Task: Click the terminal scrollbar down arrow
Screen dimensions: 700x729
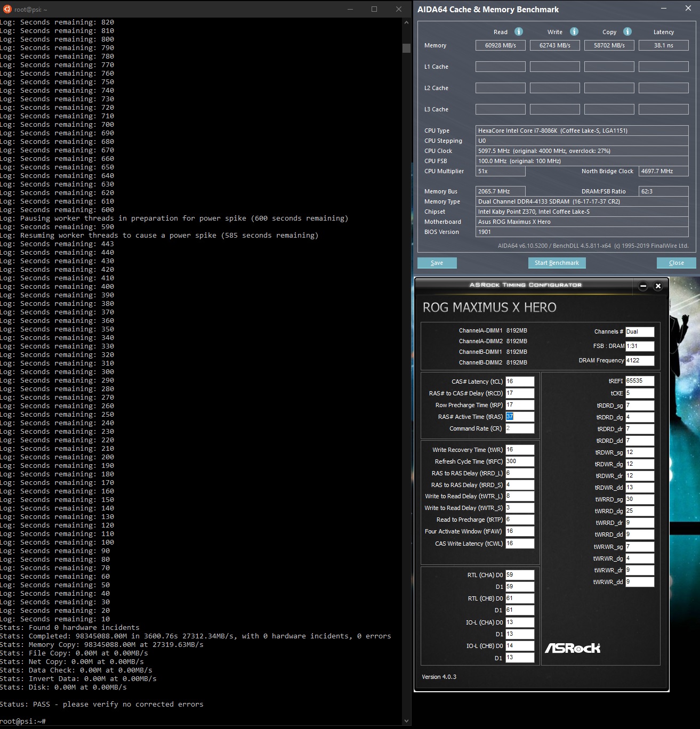Action: (x=407, y=720)
